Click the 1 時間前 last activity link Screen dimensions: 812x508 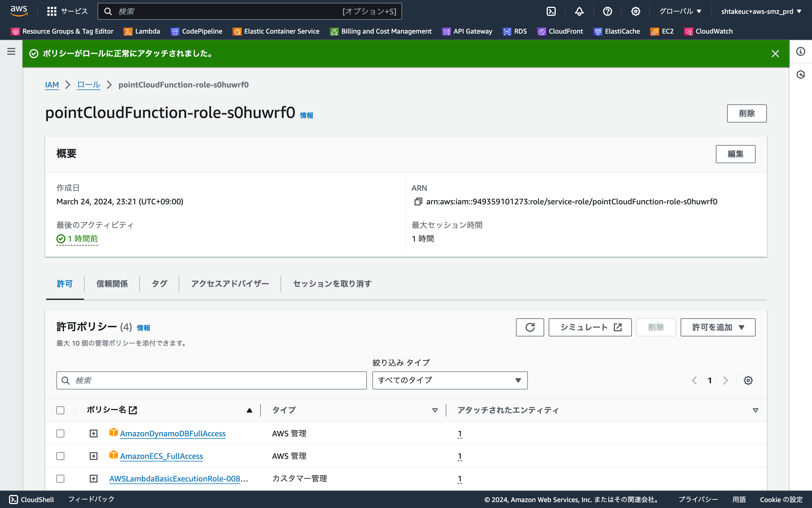[77, 239]
